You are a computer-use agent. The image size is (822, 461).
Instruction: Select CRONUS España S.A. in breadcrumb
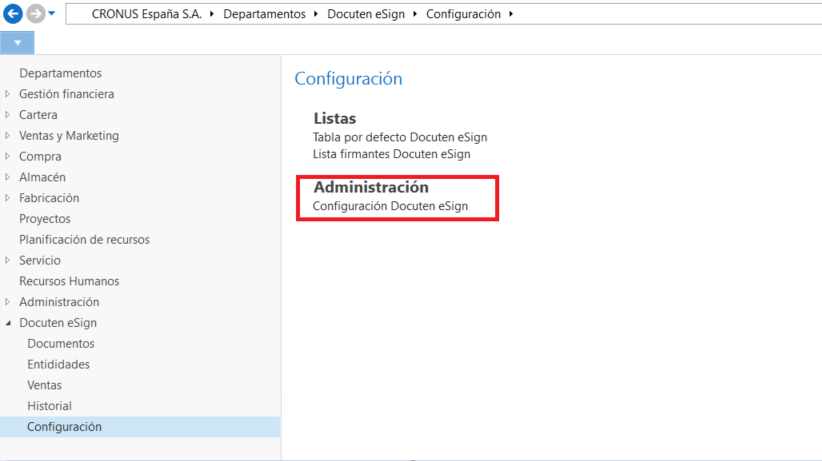[146, 14]
